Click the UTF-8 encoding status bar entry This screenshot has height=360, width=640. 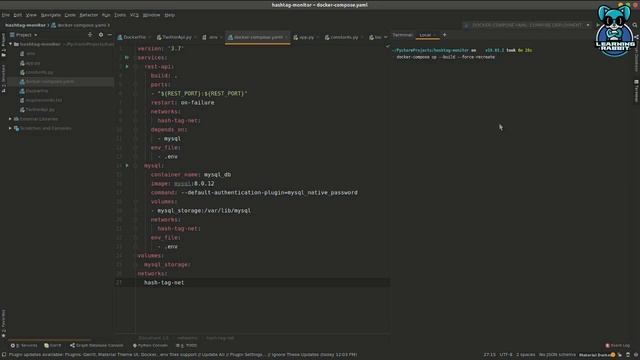click(x=506, y=355)
